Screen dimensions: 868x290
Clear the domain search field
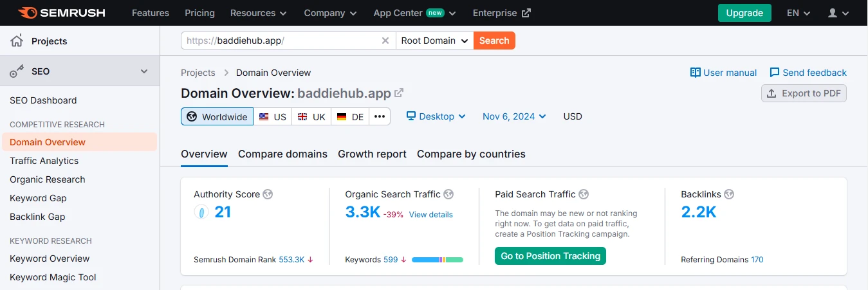coord(385,41)
